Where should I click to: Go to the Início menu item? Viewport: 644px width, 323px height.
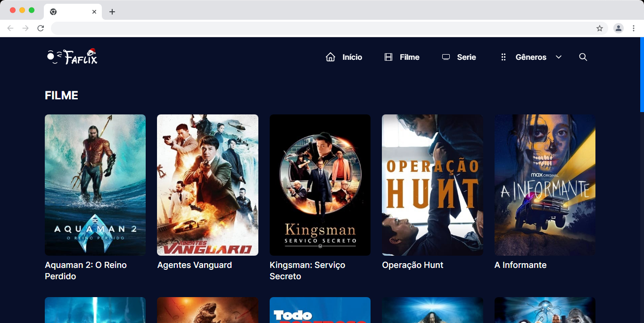[x=352, y=57]
